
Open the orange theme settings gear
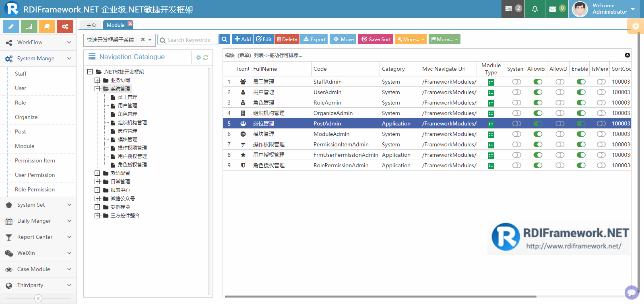pyautogui.click(x=636, y=26)
